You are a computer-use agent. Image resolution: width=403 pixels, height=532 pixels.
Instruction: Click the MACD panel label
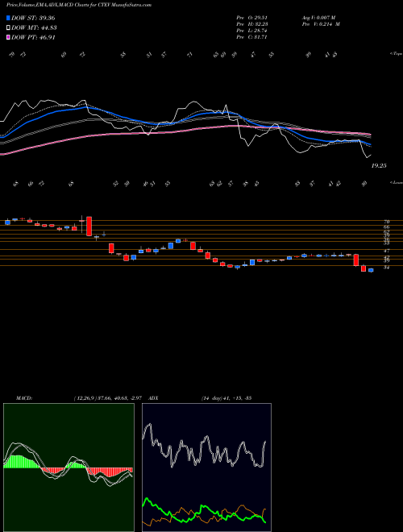(x=23, y=397)
